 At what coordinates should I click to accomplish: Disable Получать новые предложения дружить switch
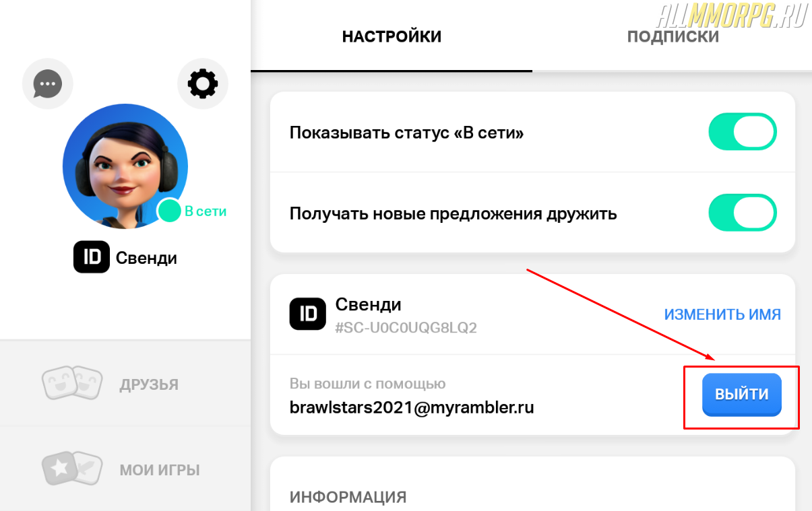[x=742, y=214]
